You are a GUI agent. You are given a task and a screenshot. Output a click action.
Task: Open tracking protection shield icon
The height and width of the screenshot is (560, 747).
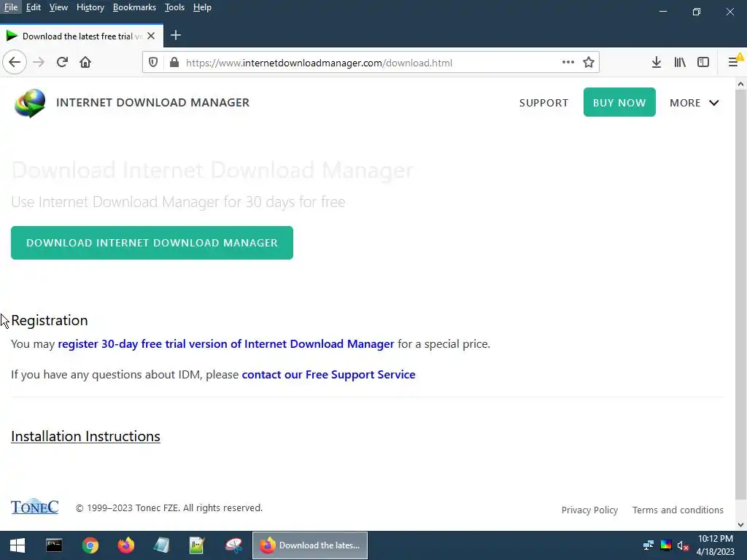pyautogui.click(x=153, y=63)
